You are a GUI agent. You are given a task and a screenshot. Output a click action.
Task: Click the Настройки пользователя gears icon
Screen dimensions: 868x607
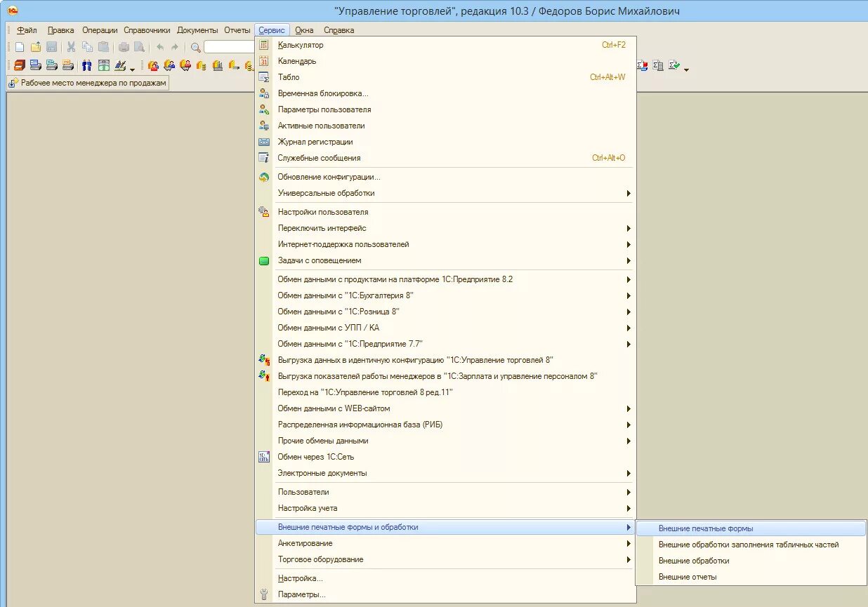tap(264, 212)
